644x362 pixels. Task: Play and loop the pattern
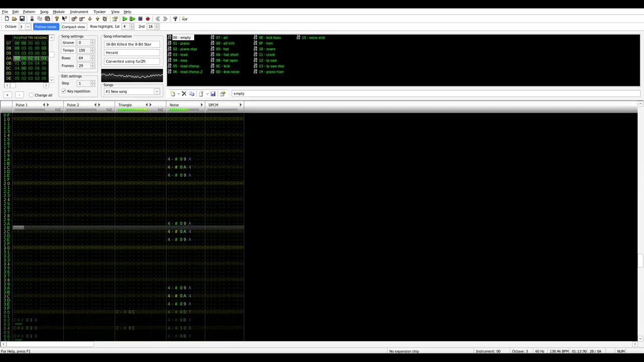pyautogui.click(x=132, y=19)
